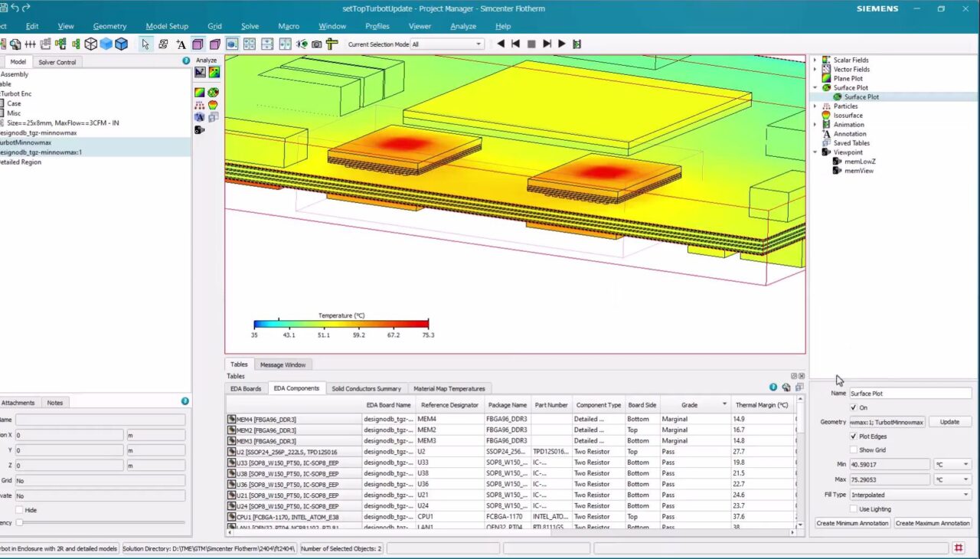Select the CPU1 FCBGA-1170 table row
The image size is (980, 559).
click(x=511, y=517)
